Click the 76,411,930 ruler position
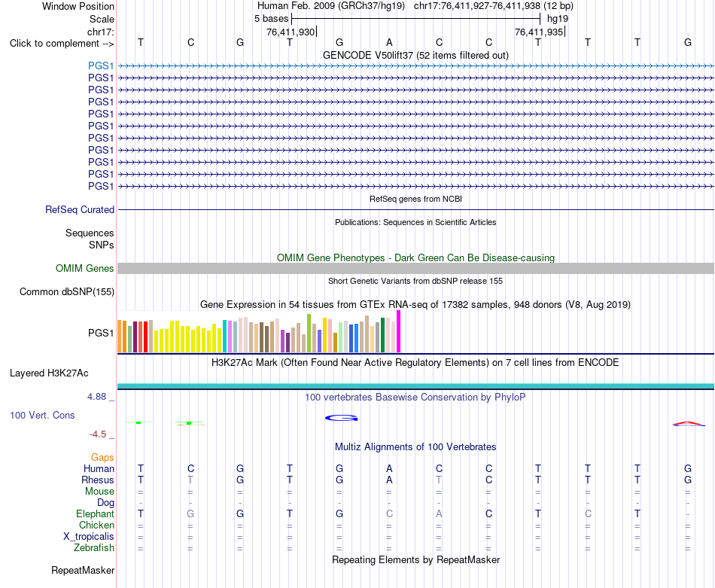This screenshot has height=588, width=715. pyautogui.click(x=291, y=32)
